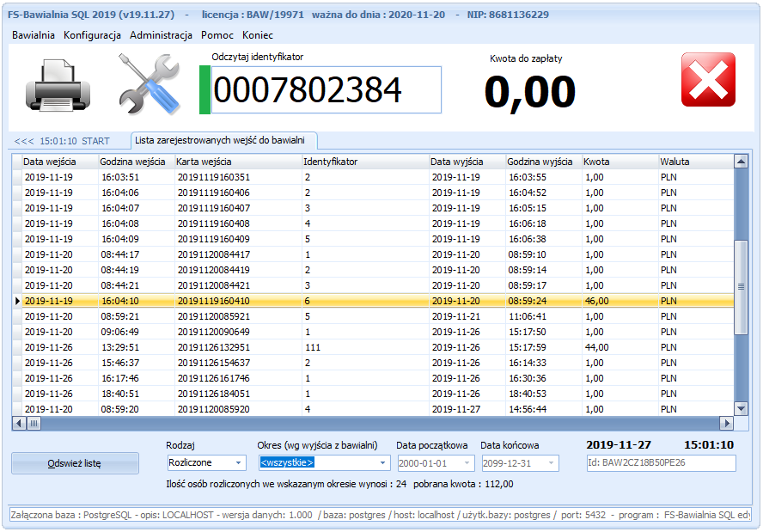Open the Rodzaj dropdown showing Rozliczone
763x532 pixels.
(x=206, y=462)
